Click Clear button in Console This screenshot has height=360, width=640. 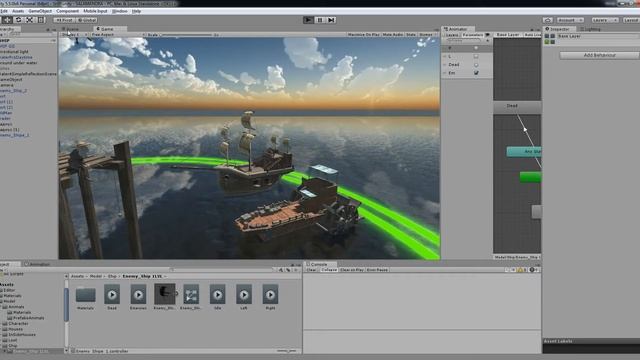click(311, 270)
